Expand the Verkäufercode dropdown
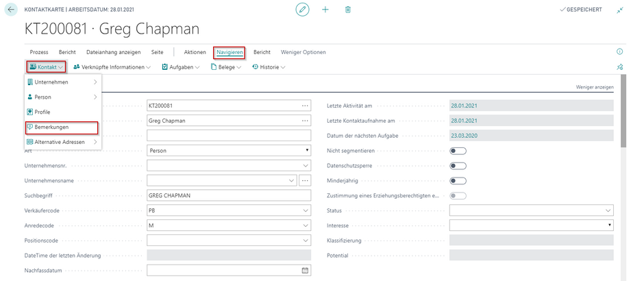 [x=306, y=210]
